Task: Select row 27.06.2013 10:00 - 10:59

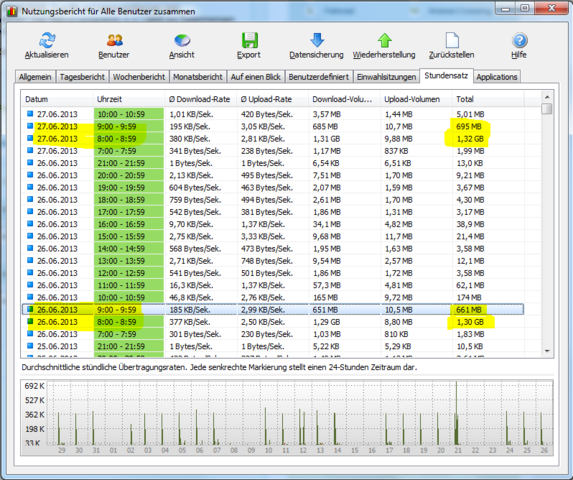Action: pyautogui.click(x=273, y=114)
